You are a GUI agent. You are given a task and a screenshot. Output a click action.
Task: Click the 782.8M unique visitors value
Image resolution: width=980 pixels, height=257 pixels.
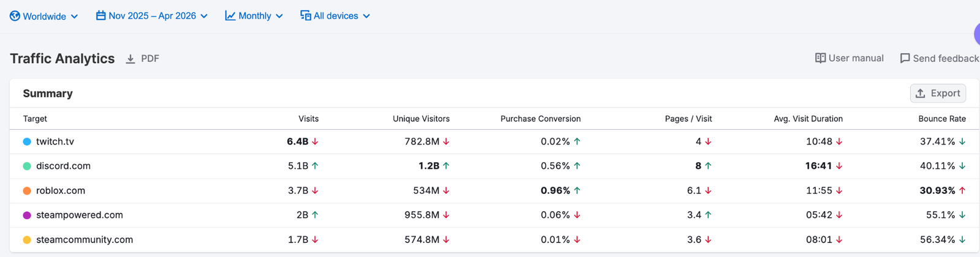pos(422,141)
